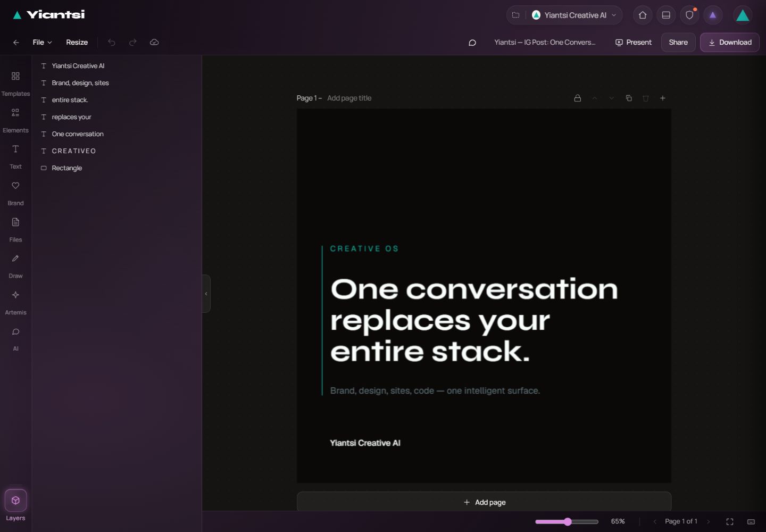Open the File menu
Viewport: 766px width, 532px height.
click(x=42, y=43)
